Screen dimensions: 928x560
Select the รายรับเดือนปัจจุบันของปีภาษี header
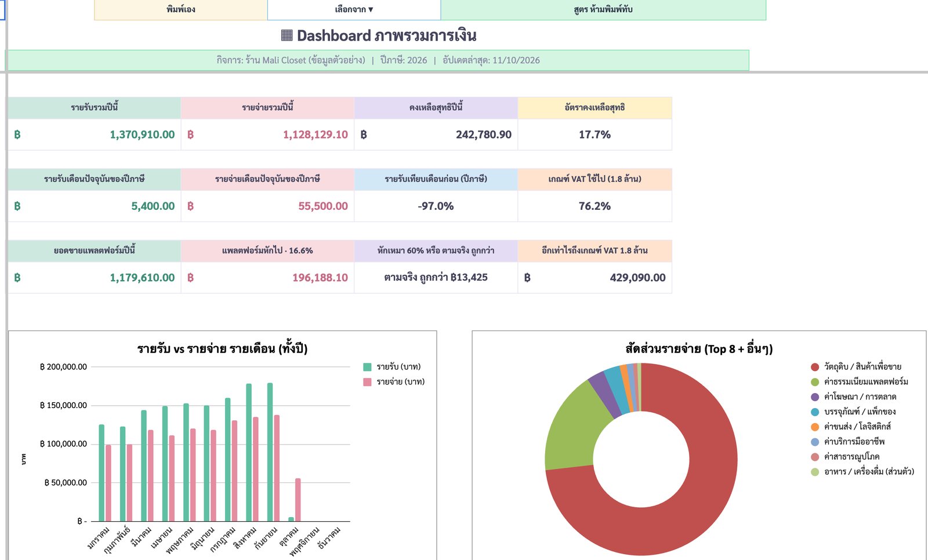(x=95, y=179)
